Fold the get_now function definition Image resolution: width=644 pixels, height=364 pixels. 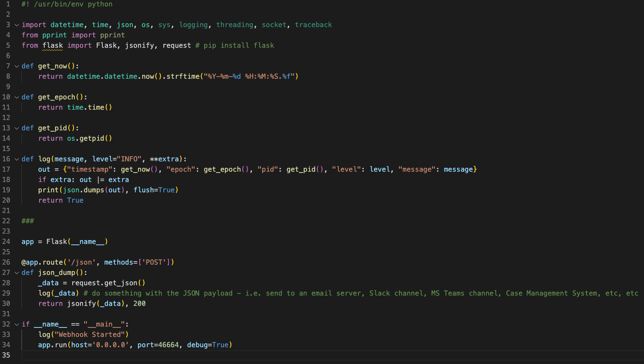(x=17, y=66)
